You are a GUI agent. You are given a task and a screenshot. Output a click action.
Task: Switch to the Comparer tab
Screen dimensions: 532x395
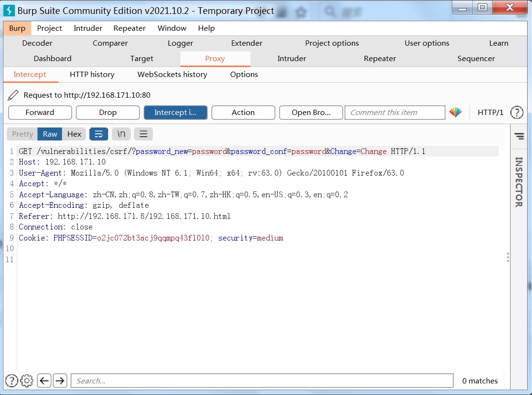tap(110, 43)
